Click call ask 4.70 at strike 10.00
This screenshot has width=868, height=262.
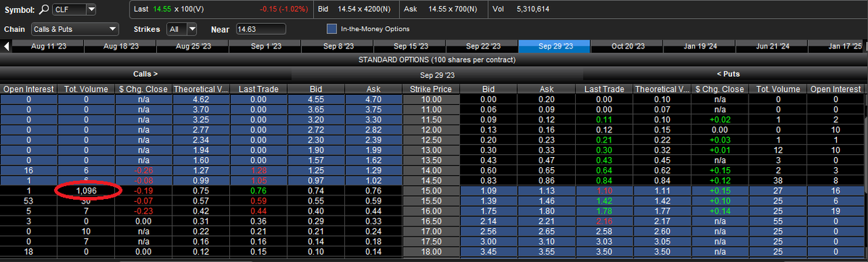[x=373, y=99]
